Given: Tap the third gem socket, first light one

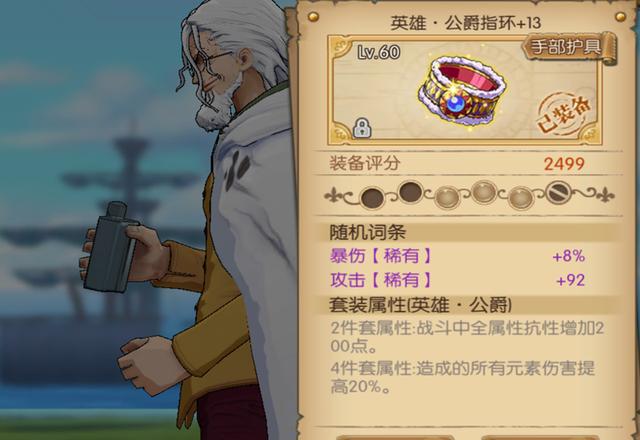Looking at the screenshot, I should click(x=447, y=198).
